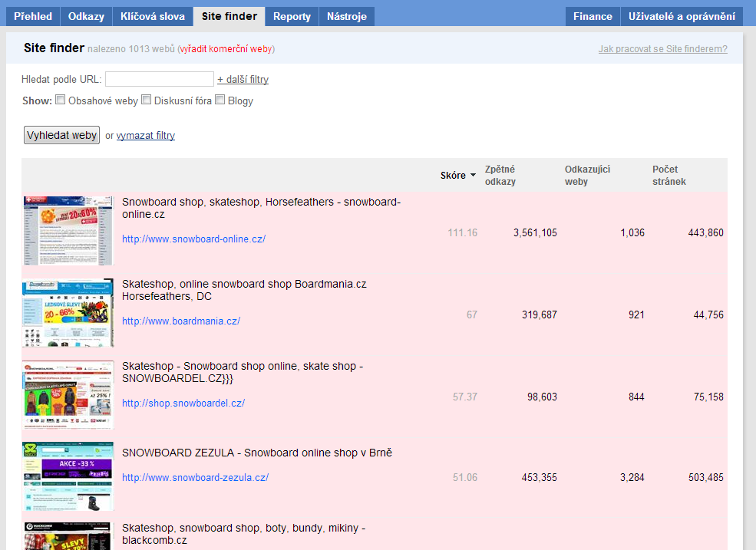The image size is (756, 550).
Task: Open Uživatelé a oprávnění tab
Action: (x=682, y=16)
